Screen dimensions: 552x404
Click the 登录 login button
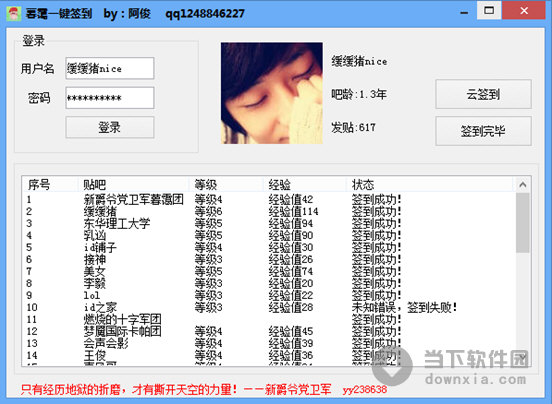point(109,127)
